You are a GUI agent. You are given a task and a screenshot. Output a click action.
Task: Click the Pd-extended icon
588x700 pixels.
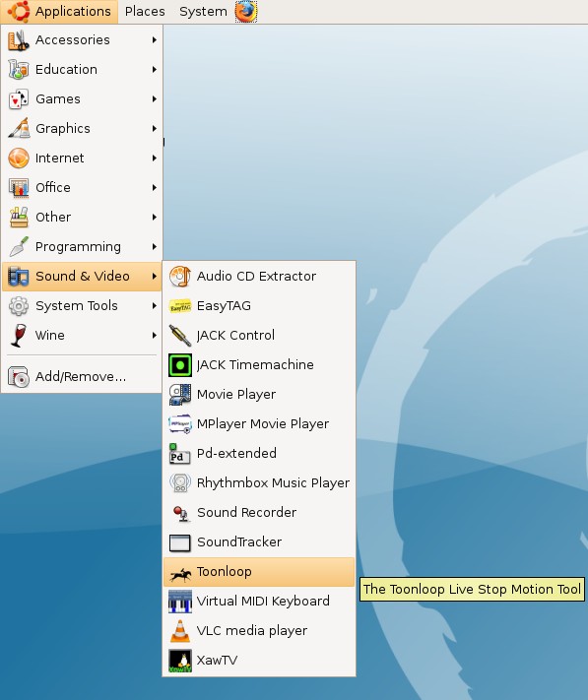[x=180, y=454]
